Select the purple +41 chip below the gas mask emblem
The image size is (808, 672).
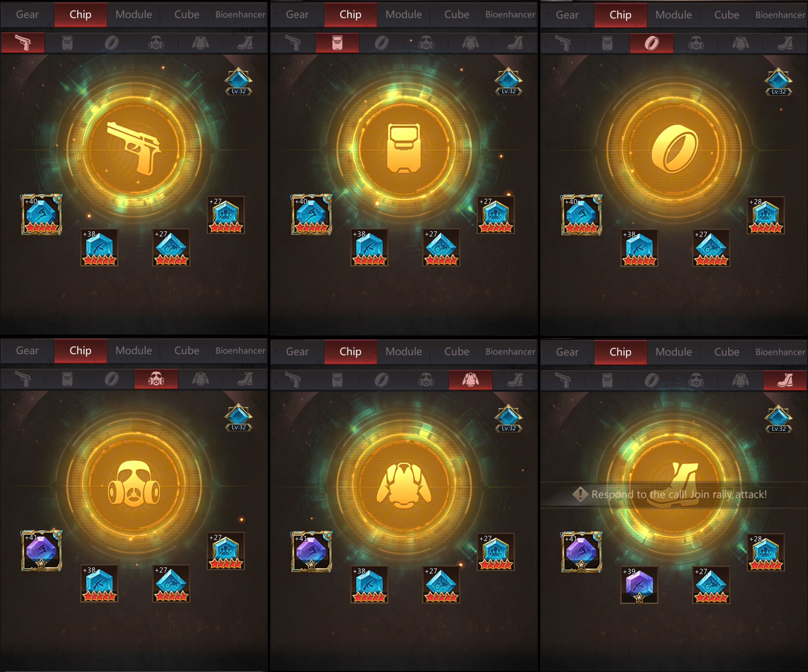(42, 551)
